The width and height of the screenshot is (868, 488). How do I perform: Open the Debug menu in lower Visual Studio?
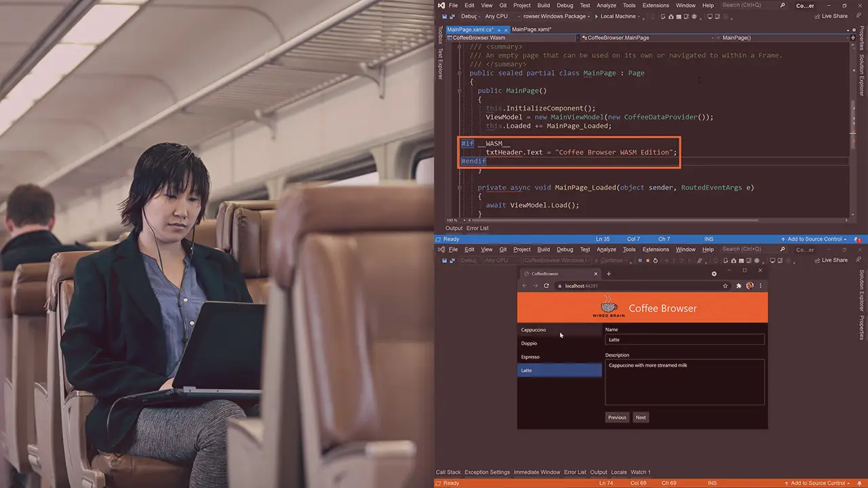coord(564,249)
